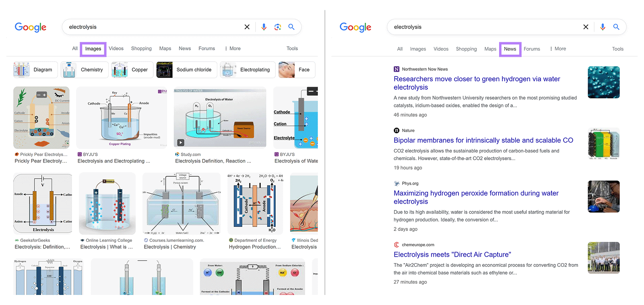Click the Phys.org article lab thumbnail
The width and height of the screenshot is (644, 305).
point(604,197)
